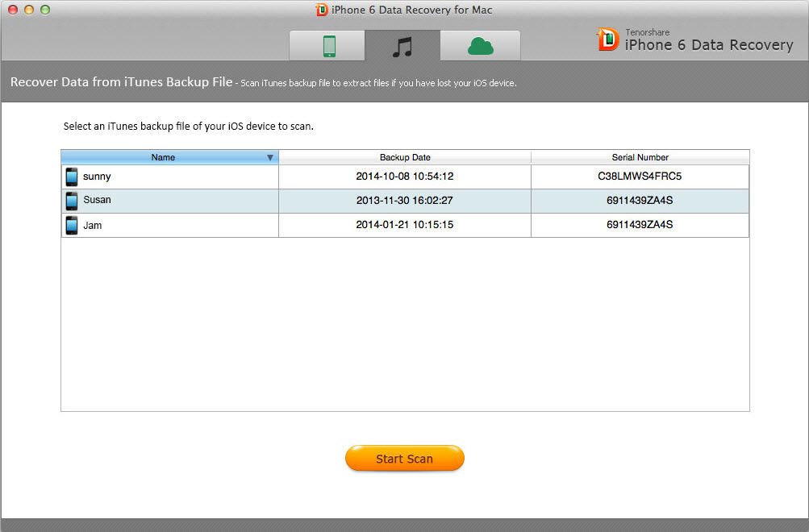The width and height of the screenshot is (809, 532).
Task: Click the title bar app icon
Action: [x=322, y=10]
